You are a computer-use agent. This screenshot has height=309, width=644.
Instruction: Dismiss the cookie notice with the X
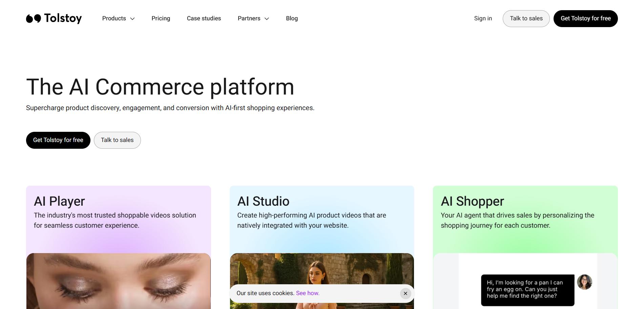pyautogui.click(x=405, y=293)
